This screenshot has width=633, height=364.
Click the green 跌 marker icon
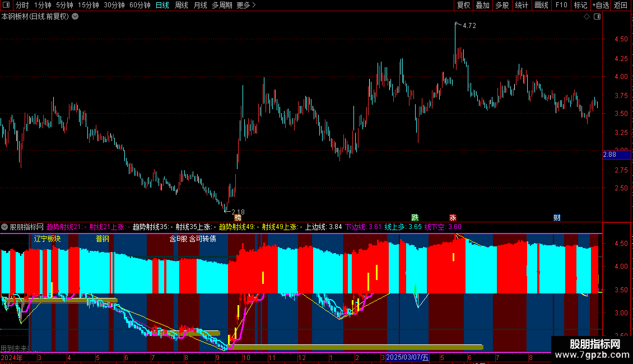[415, 218]
